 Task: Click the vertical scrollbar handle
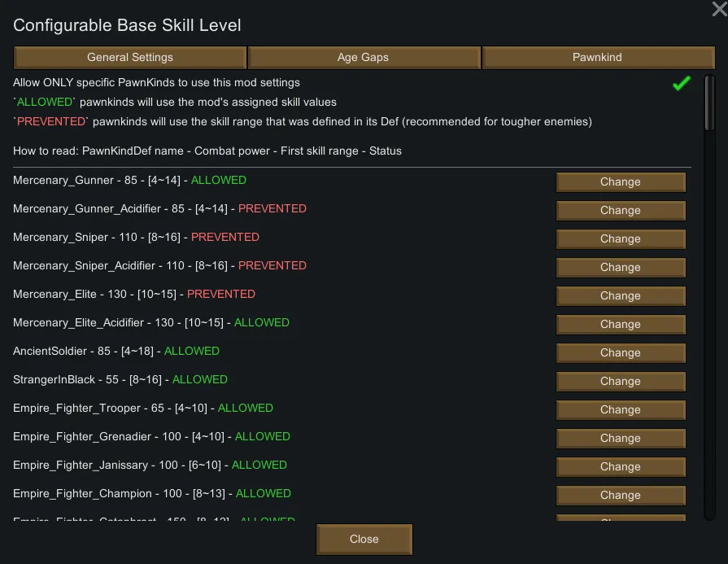tap(709, 102)
